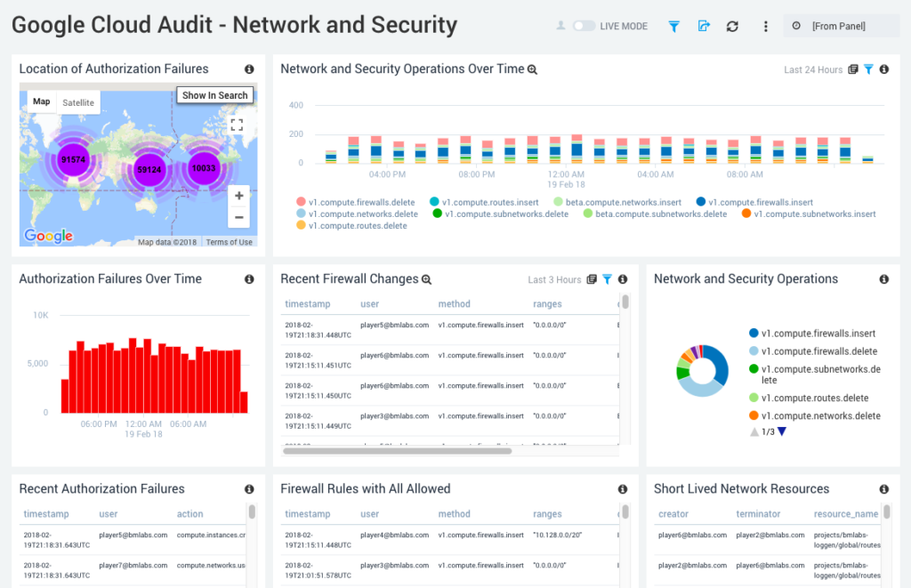
Task: Open the three-dot more options menu
Action: coord(766,26)
